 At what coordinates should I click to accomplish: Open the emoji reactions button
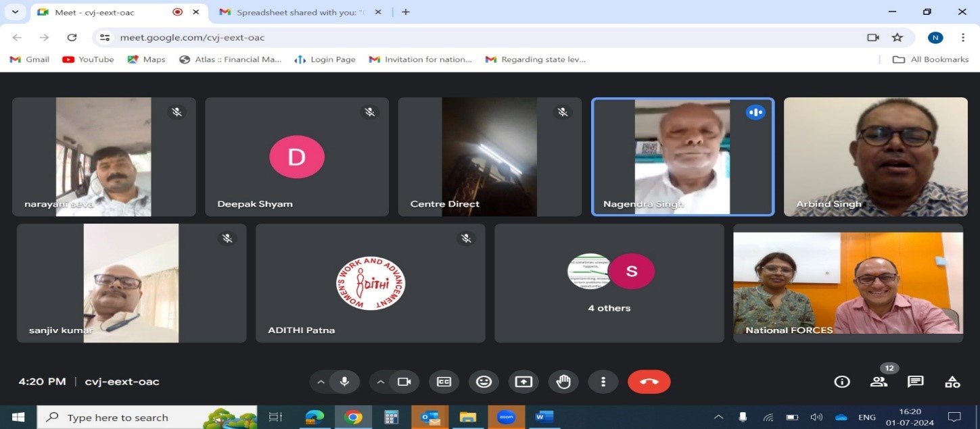pos(484,382)
